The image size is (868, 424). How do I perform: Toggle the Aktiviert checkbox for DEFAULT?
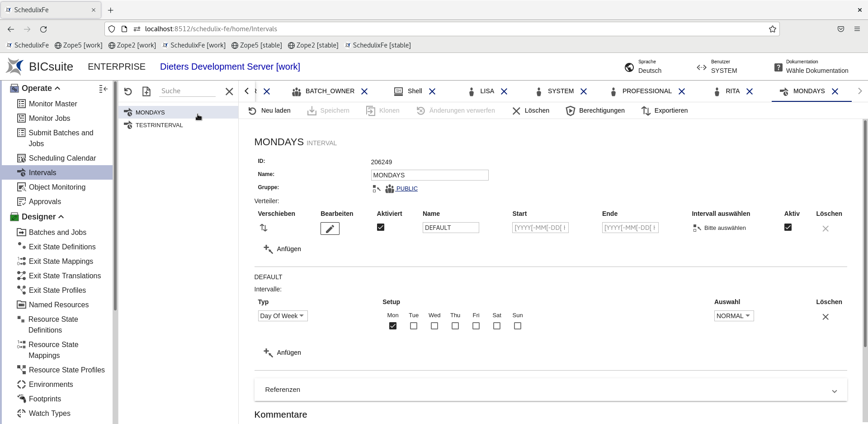point(381,227)
